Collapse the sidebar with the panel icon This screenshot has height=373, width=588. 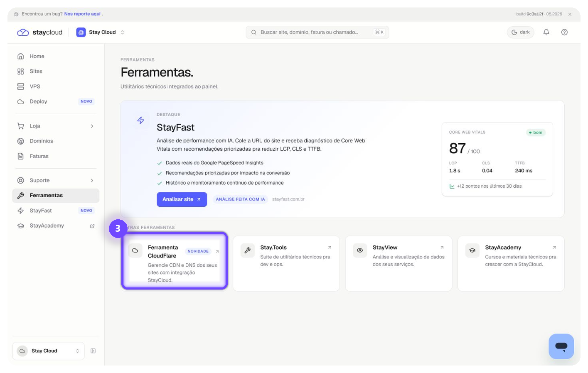pyautogui.click(x=93, y=351)
